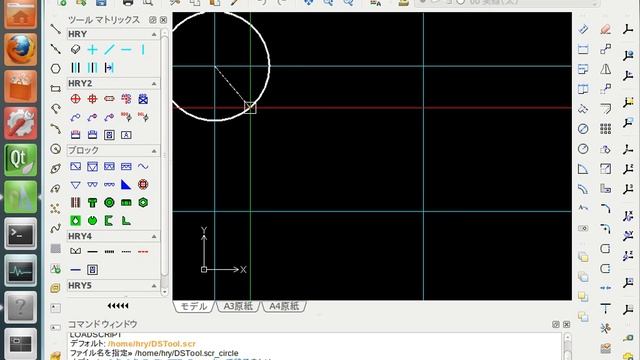Collapse the HRY tool group
This screenshot has width=640, height=360.
[154, 34]
